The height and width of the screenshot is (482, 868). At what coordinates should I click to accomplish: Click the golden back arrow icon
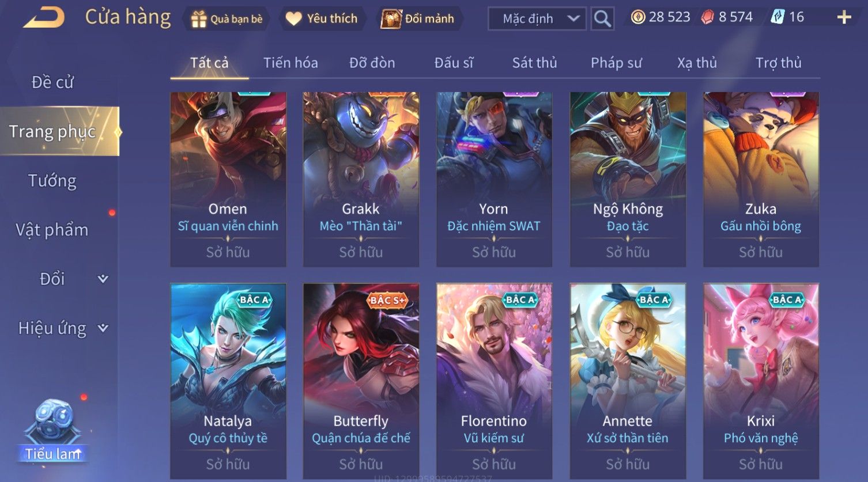(44, 18)
